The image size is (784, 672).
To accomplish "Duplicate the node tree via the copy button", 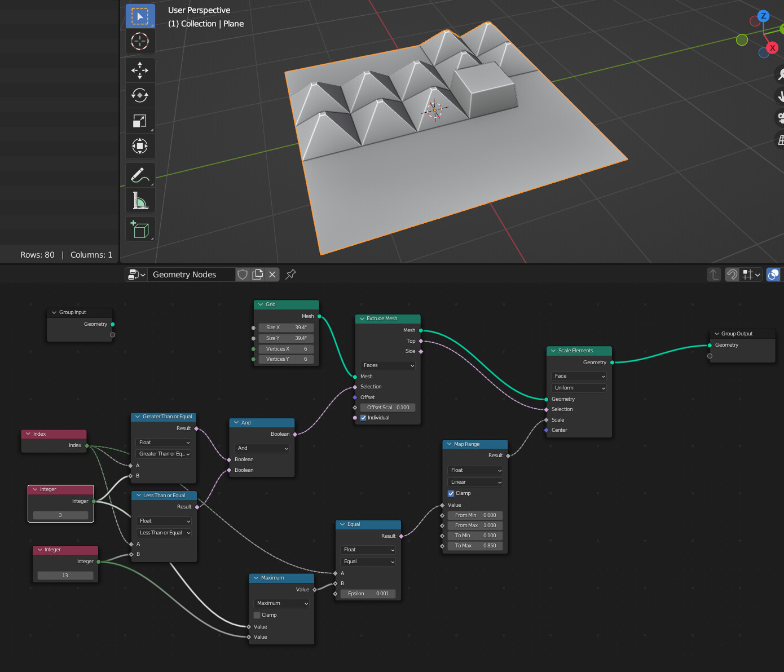I will (258, 275).
